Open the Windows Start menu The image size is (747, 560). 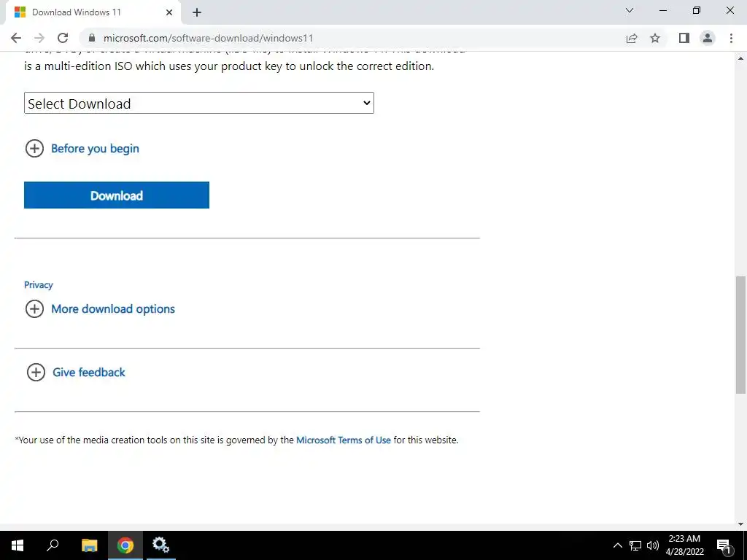pyautogui.click(x=18, y=545)
